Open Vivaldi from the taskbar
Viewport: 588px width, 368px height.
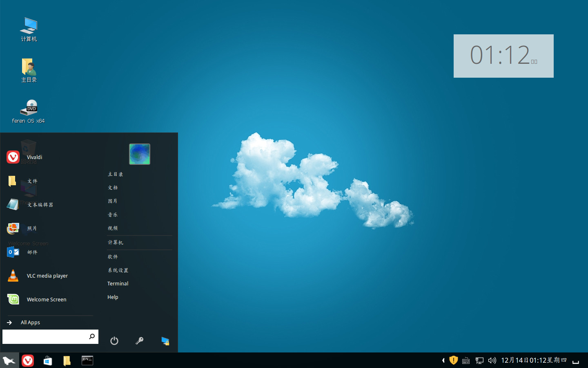coord(28,360)
